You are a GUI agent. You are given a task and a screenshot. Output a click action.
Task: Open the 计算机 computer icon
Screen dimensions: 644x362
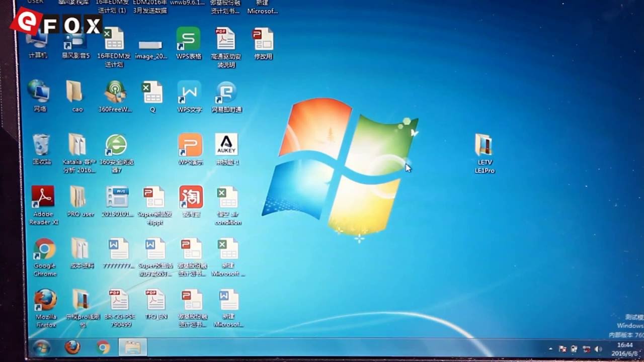[x=38, y=44]
